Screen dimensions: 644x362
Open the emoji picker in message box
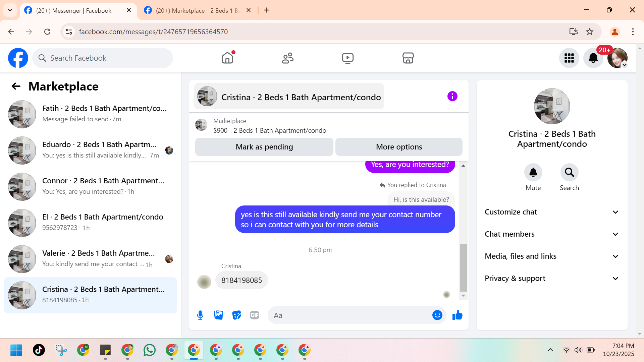pyautogui.click(x=437, y=315)
